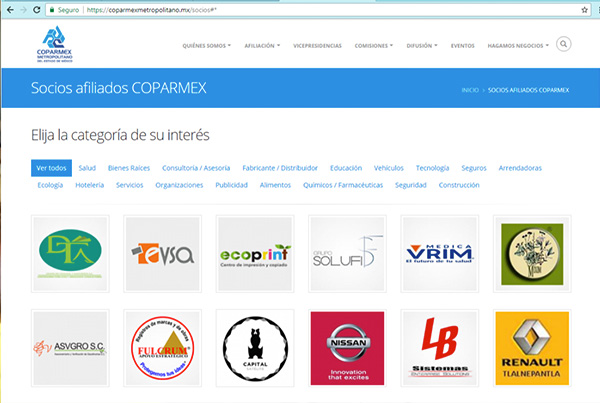Viewport: 600px width, 403px height.
Task: Click the bookmark star icon
Action: click(x=584, y=10)
